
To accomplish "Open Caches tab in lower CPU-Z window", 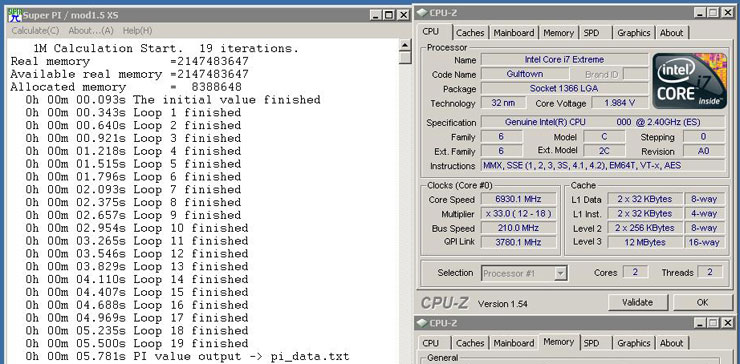I will click(470, 343).
